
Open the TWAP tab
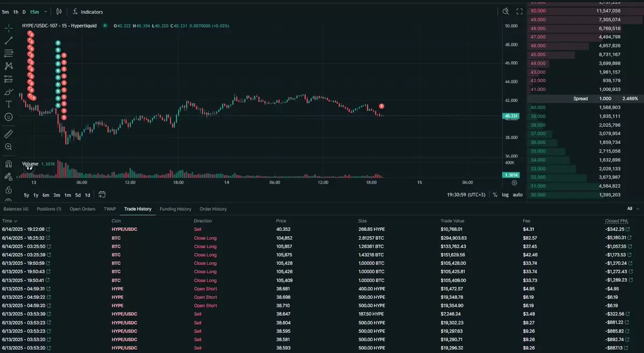109,208
